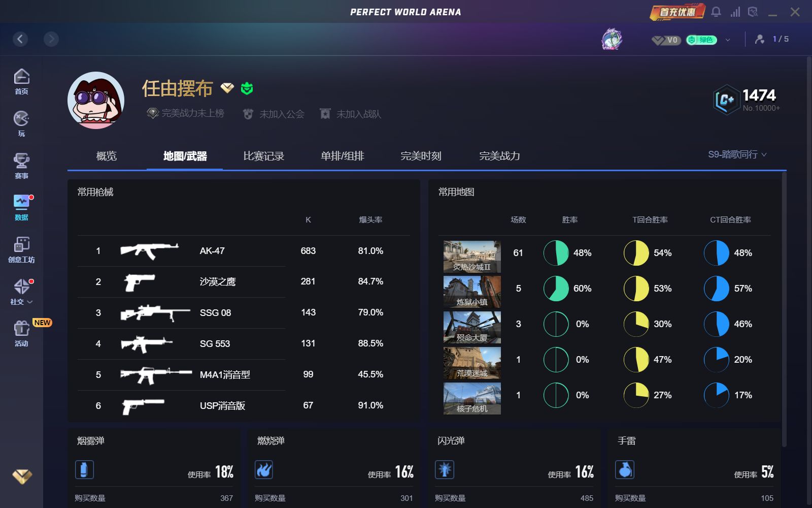Switch to the 单排/组排 tab
The width and height of the screenshot is (812, 508).
[343, 156]
